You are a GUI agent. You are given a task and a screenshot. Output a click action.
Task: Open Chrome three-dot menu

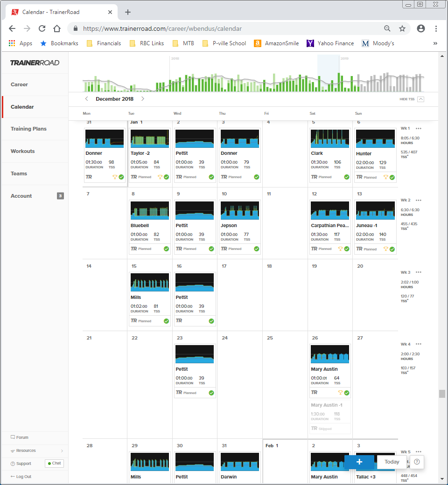coord(436,28)
